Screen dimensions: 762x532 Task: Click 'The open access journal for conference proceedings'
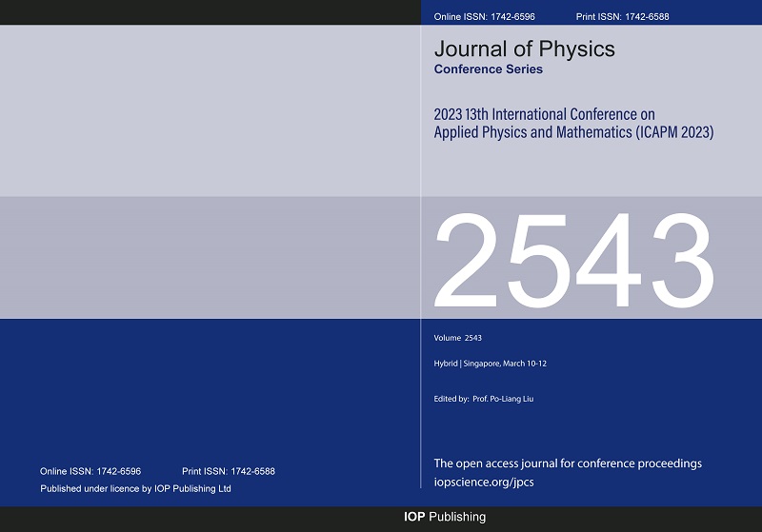568,463
